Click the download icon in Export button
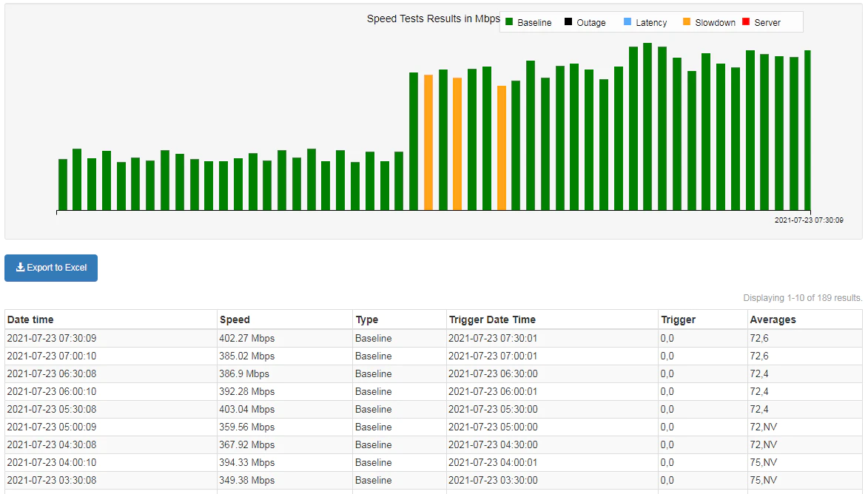Screen dimensions: 868x494 point(20,267)
